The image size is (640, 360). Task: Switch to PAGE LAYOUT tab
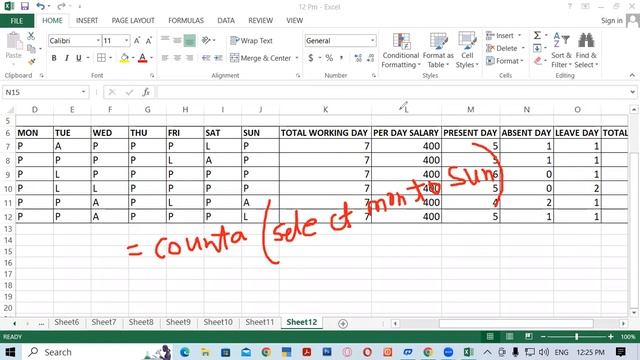(x=133, y=20)
